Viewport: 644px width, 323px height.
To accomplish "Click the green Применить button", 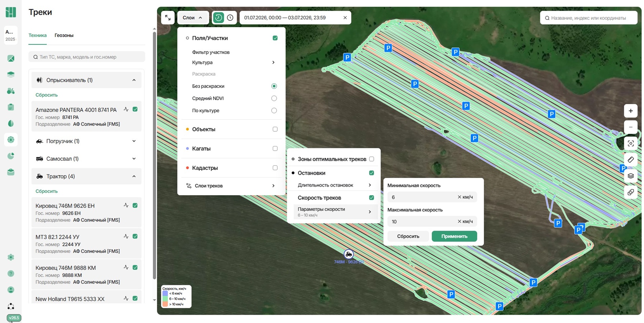I will pos(454,236).
